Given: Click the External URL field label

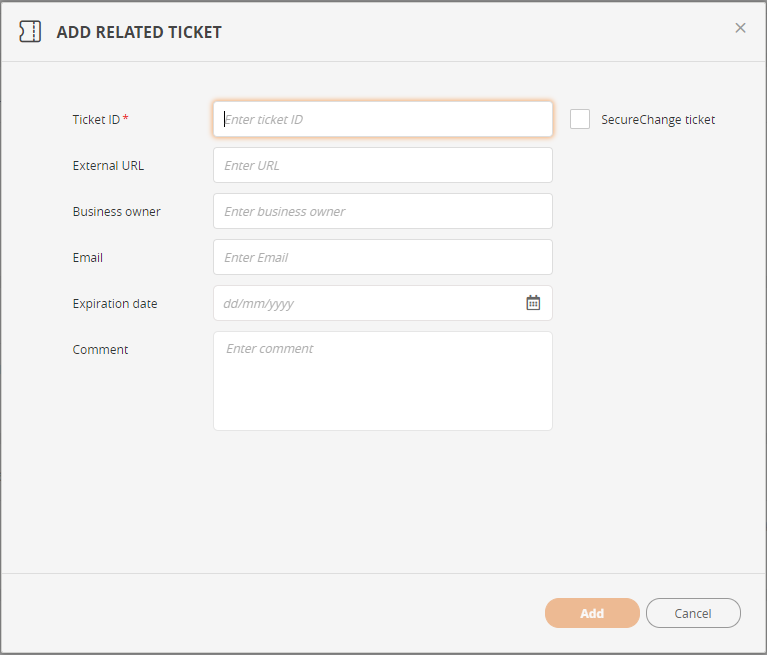Looking at the screenshot, I should (108, 166).
